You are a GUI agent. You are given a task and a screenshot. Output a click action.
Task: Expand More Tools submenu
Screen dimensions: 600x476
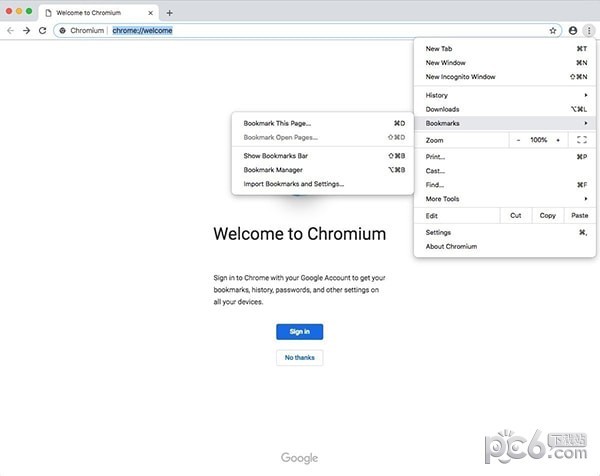pos(505,199)
